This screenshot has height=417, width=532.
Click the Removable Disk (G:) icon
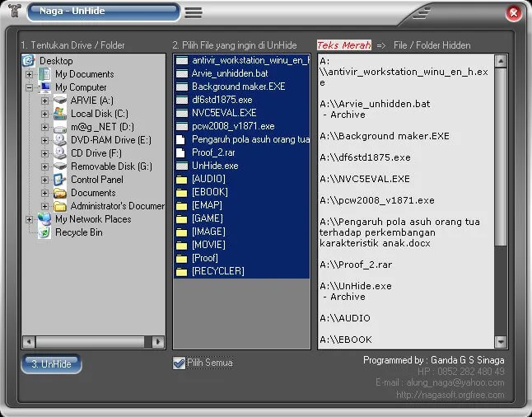[x=60, y=166]
